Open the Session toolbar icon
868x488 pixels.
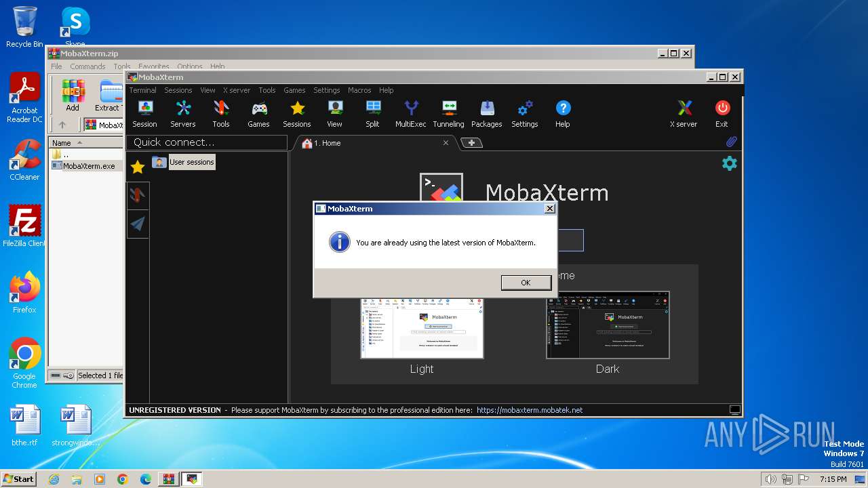tap(144, 114)
